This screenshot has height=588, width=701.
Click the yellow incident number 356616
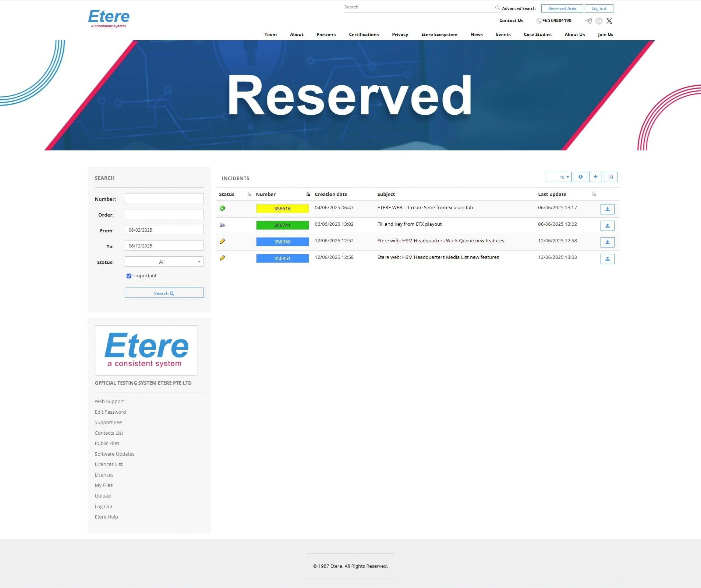[x=282, y=209]
